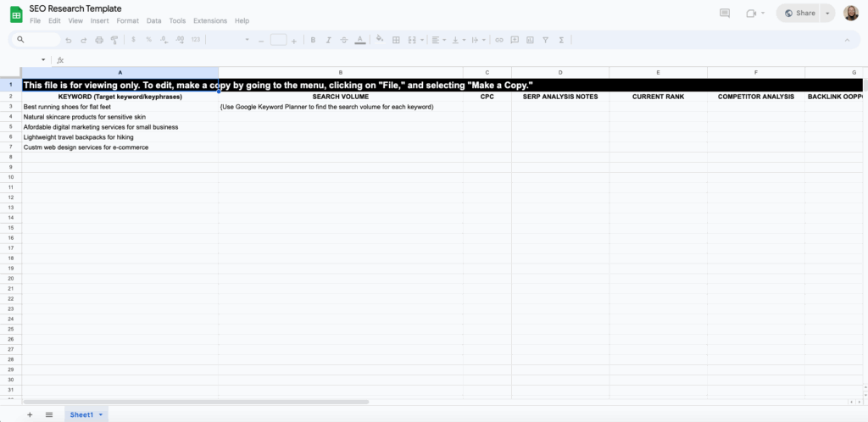Click the search menus magnifier icon
Image resolution: width=868 pixels, height=422 pixels.
point(20,40)
